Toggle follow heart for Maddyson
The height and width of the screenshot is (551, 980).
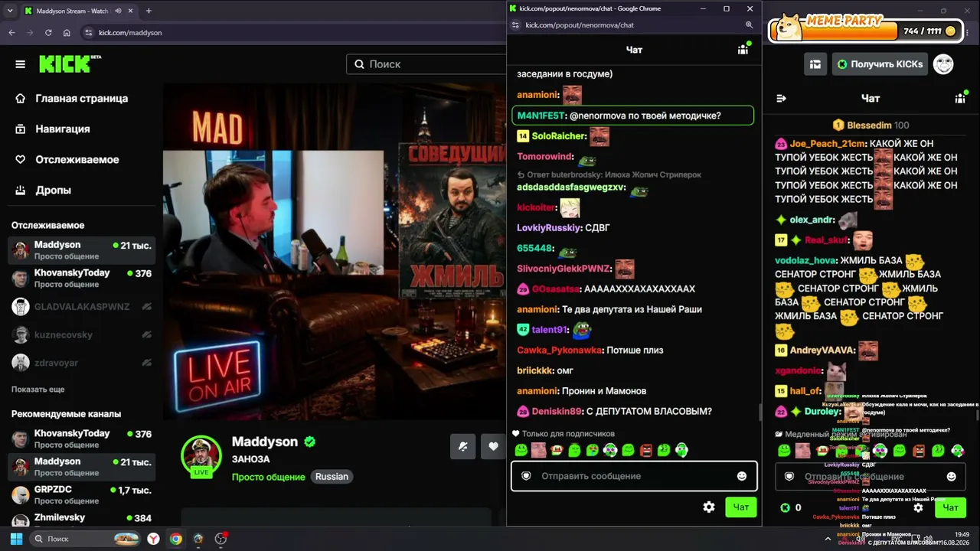click(494, 447)
